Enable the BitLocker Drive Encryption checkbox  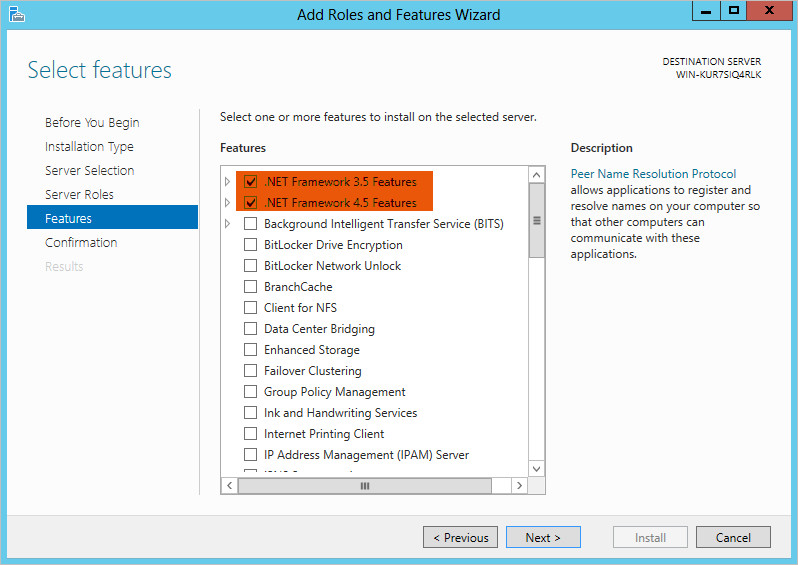[251, 245]
